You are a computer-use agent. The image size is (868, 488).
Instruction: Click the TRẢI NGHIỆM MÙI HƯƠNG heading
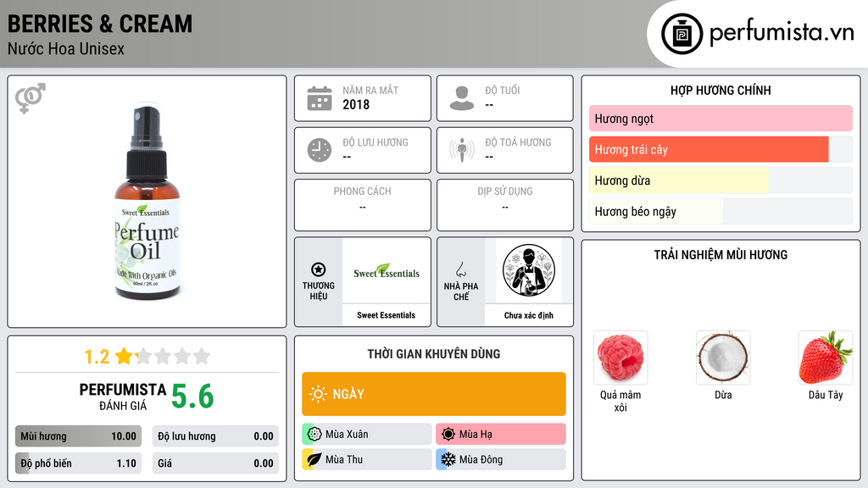point(721,254)
